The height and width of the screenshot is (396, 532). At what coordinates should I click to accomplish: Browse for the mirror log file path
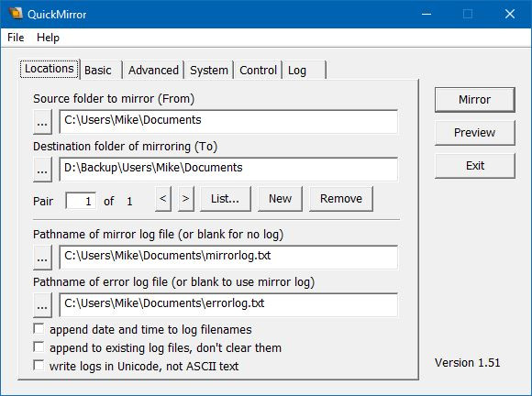tap(42, 258)
